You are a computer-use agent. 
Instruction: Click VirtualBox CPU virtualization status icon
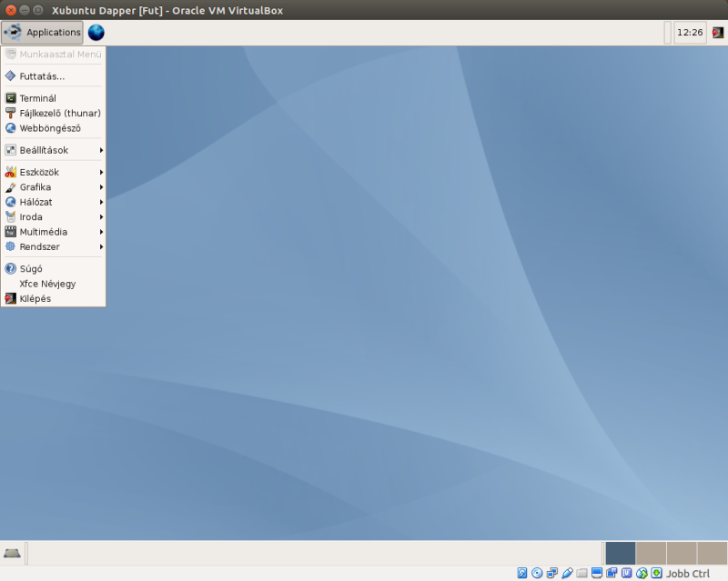click(626, 573)
